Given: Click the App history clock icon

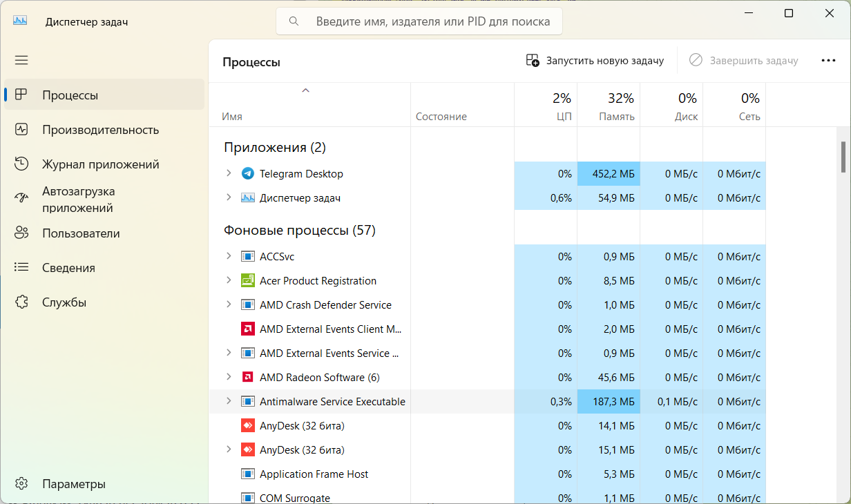Looking at the screenshot, I should [21, 164].
